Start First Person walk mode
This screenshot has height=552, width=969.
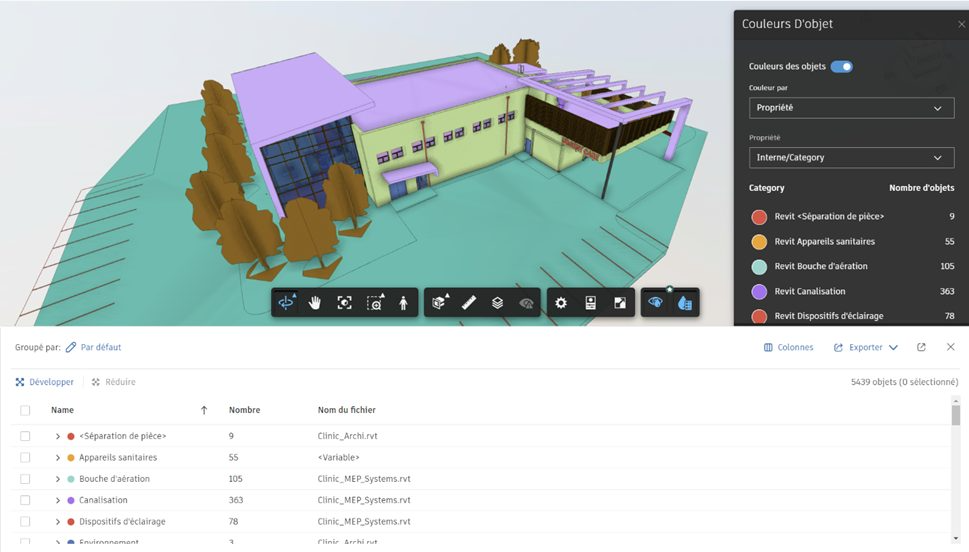click(x=403, y=303)
